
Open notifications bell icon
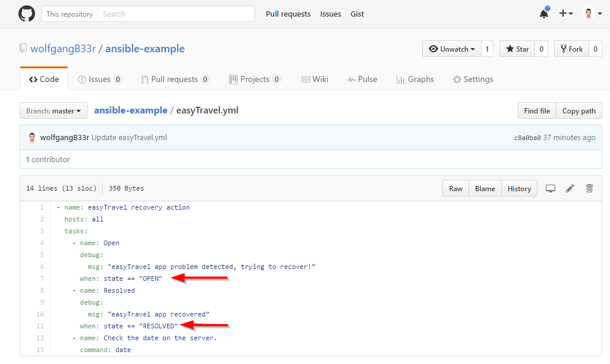click(544, 14)
